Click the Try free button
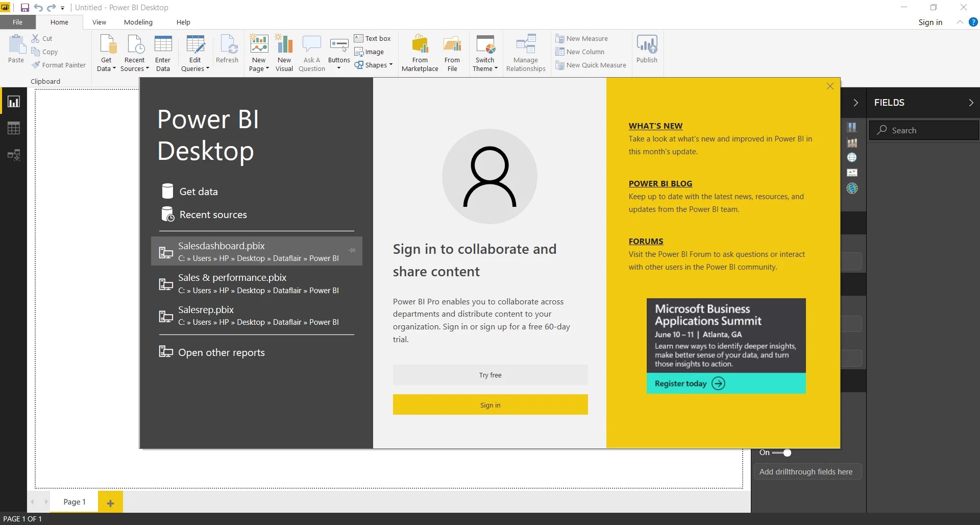 coord(489,374)
